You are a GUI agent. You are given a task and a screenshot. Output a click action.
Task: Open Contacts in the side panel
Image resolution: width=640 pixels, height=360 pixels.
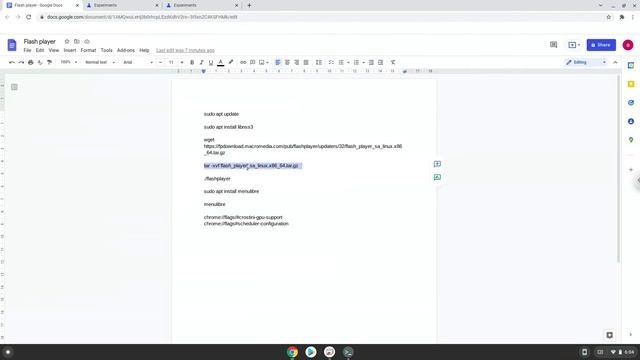tap(631, 121)
